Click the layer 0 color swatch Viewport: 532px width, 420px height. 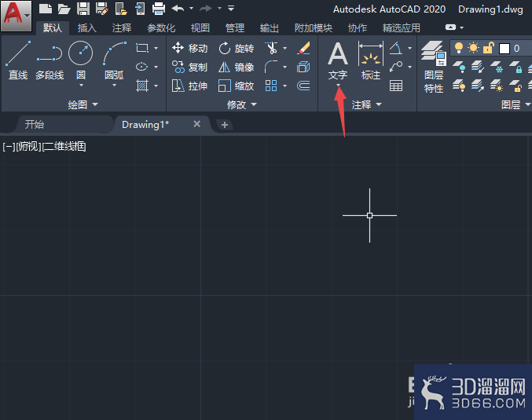click(504, 49)
